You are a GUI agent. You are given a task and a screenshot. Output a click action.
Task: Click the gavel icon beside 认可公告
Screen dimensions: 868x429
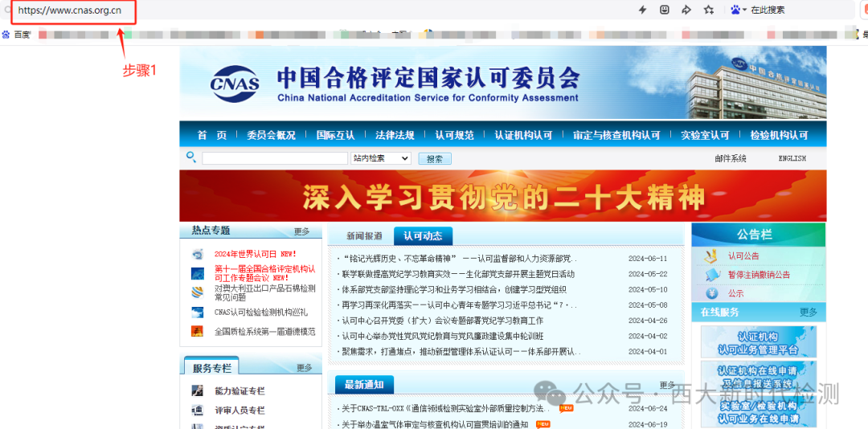(710, 255)
